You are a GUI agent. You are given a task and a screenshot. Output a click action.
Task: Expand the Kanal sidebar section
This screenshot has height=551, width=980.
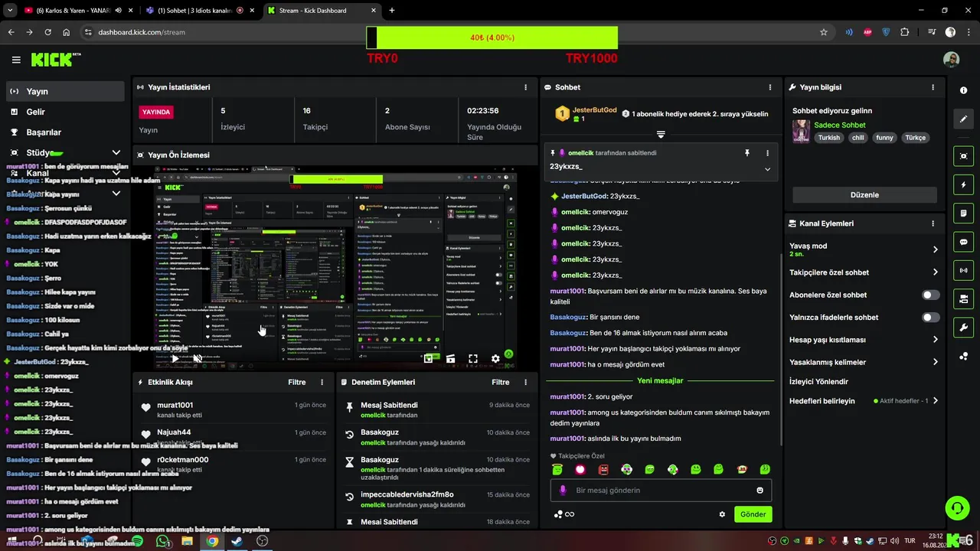116,174
